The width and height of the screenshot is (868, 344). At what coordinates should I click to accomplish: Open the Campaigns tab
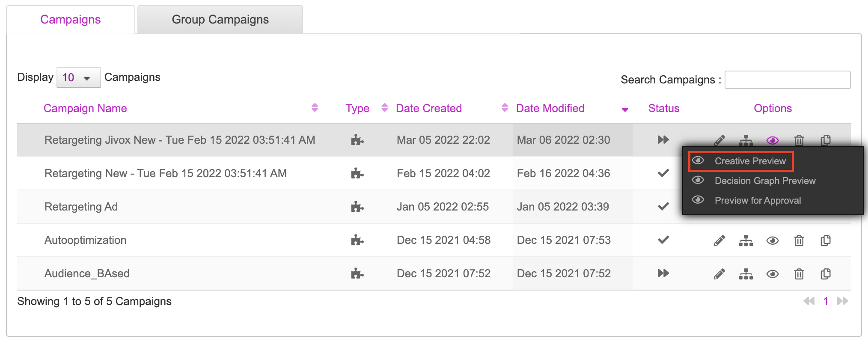(x=71, y=20)
